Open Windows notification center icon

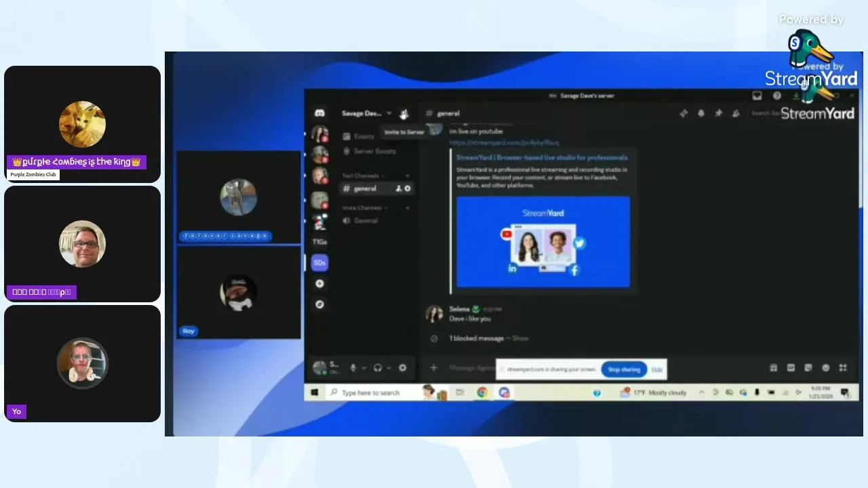[x=845, y=392]
